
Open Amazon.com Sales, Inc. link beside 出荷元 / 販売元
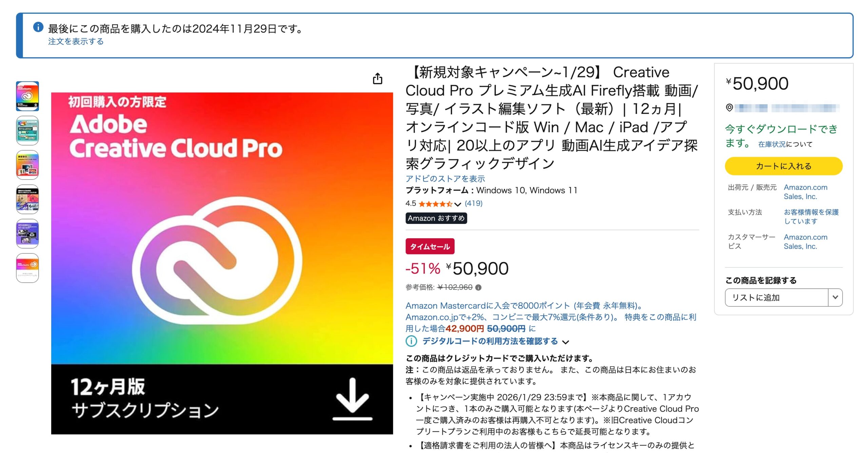click(805, 192)
